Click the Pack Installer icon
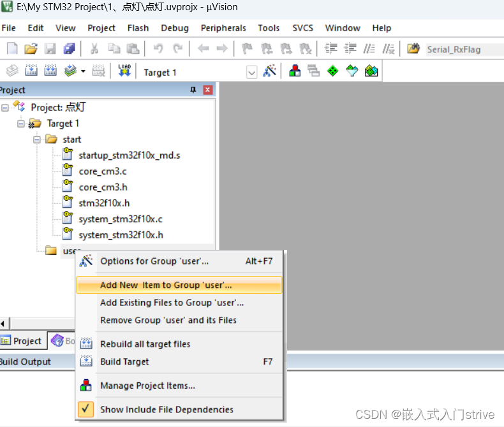Screen dimensions: 504x427 371,71
